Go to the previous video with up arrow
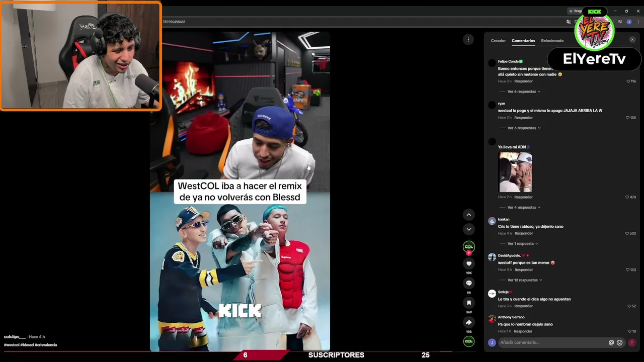644x362 pixels. (468, 215)
